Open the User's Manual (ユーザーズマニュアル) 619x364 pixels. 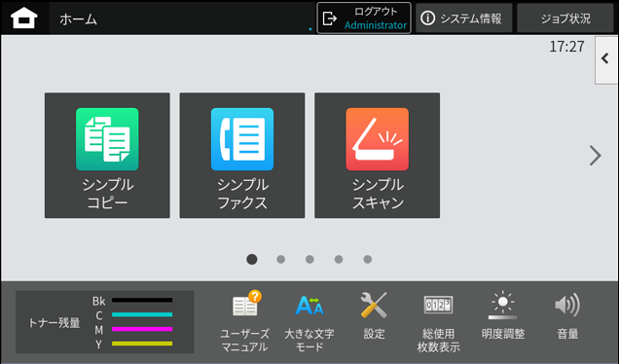click(244, 321)
